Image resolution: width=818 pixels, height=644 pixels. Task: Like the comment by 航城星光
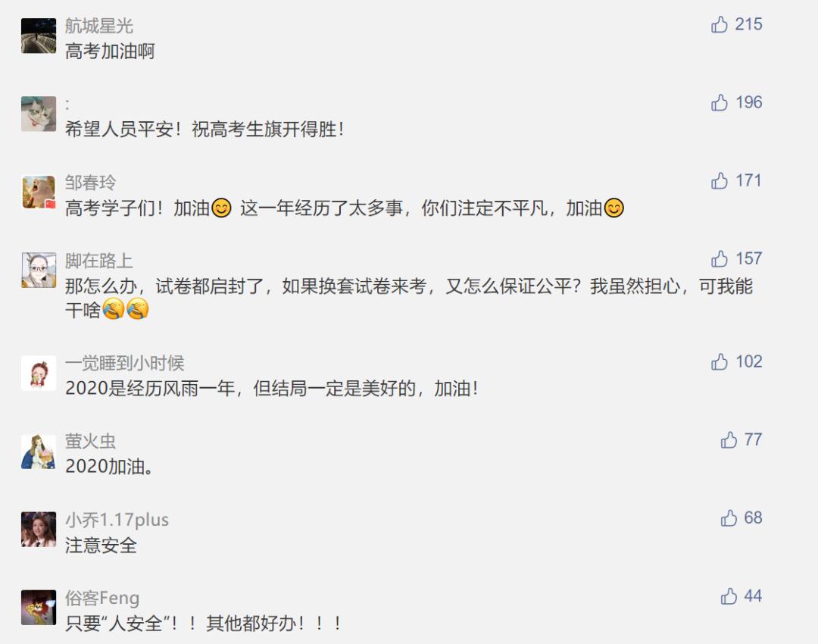(x=719, y=24)
